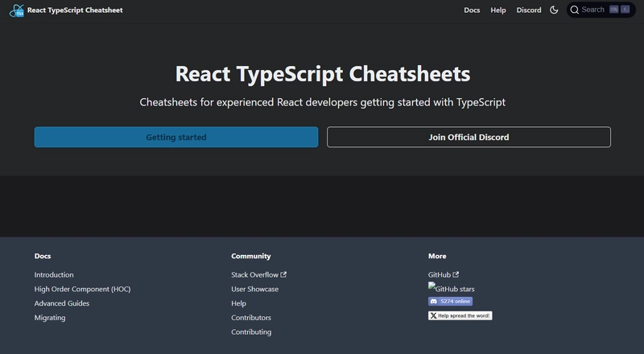Open Contributors footer link

pos(251,318)
